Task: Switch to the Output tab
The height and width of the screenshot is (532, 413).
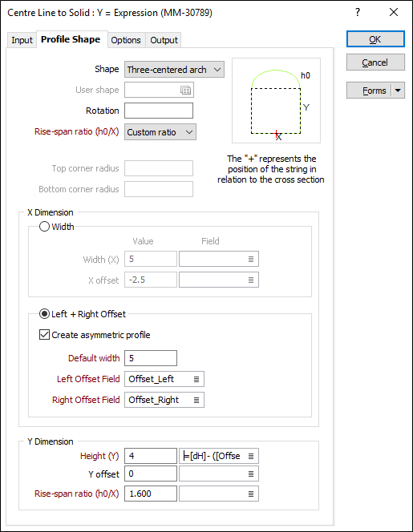Action: point(164,40)
